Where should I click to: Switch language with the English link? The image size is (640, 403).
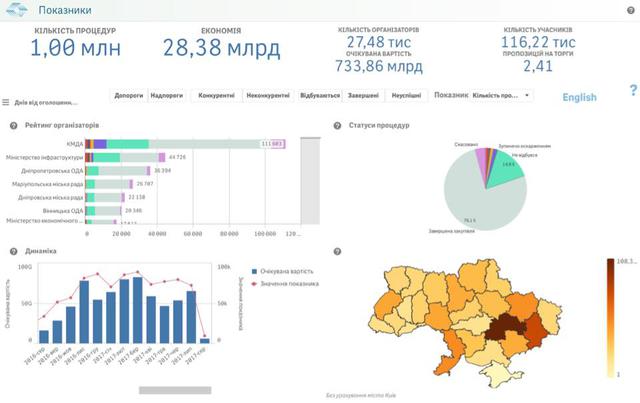tap(579, 97)
